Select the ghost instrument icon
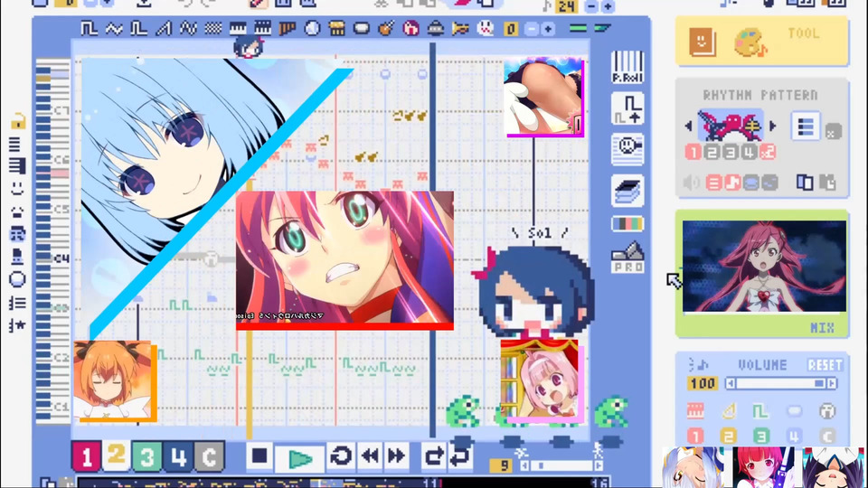The width and height of the screenshot is (868, 488). click(x=485, y=28)
